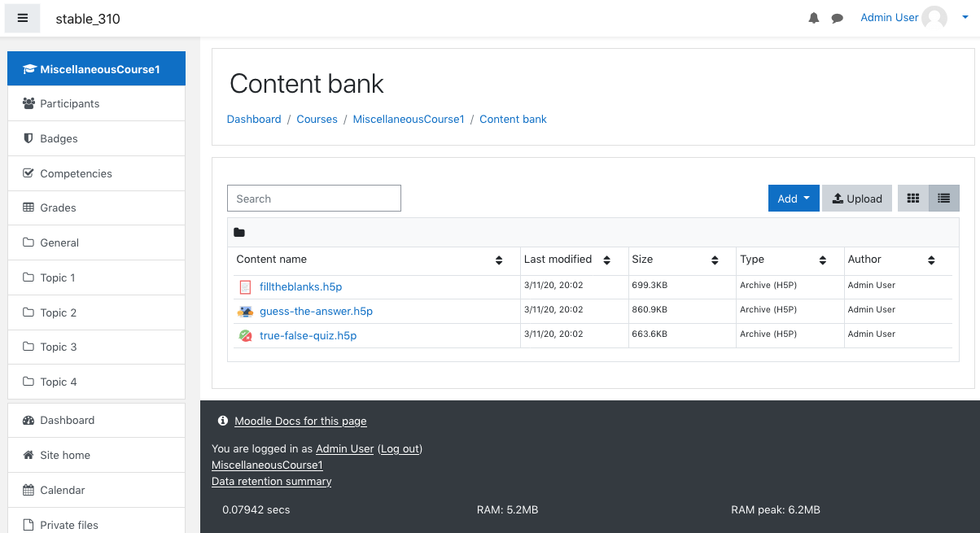Click the Topic 3 folder icon
Screen dimensions: 980x533
[29, 347]
